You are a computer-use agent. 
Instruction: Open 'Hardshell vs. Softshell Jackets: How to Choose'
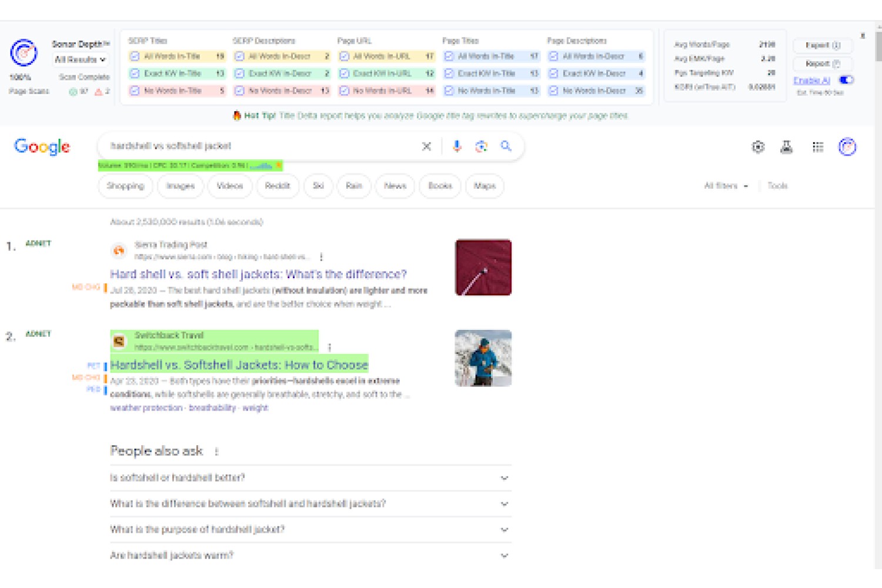click(239, 365)
